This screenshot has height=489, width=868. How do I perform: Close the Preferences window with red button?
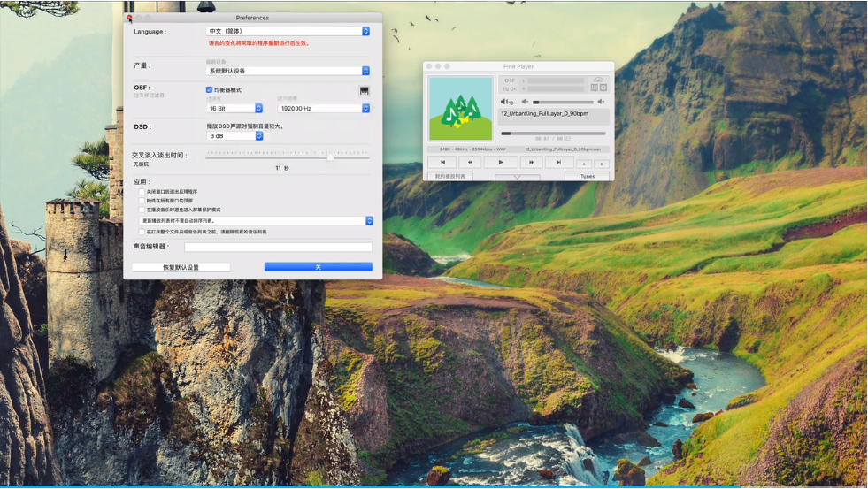point(129,18)
